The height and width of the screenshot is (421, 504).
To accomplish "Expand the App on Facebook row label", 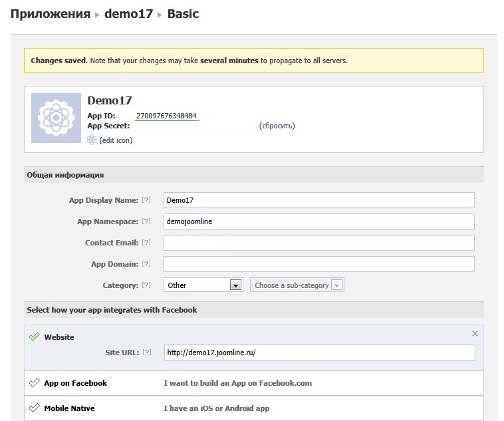I will coord(76,383).
